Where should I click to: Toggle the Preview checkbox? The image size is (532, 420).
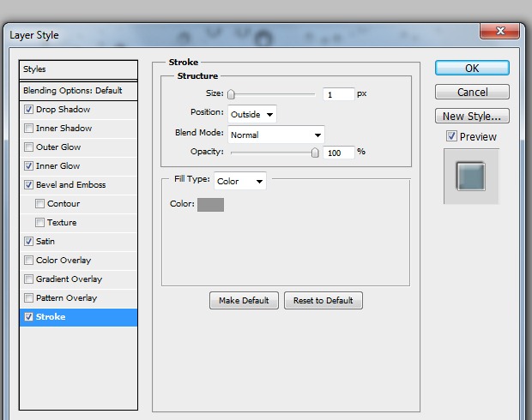click(451, 136)
